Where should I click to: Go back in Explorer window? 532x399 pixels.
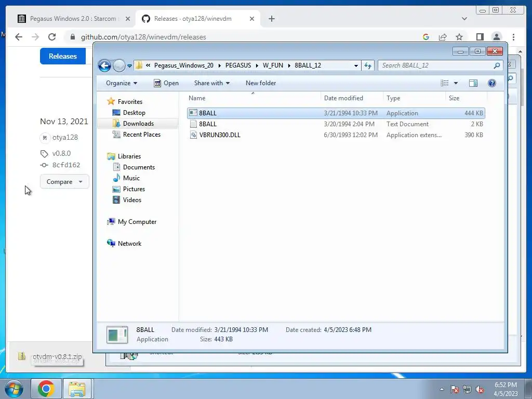pyautogui.click(x=104, y=65)
